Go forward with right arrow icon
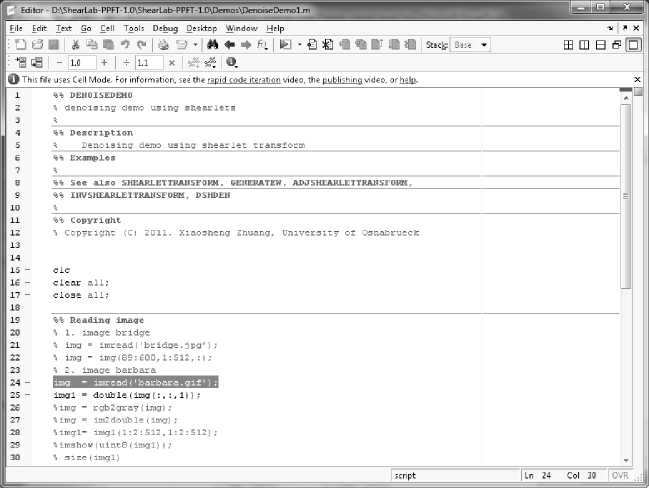 point(246,44)
